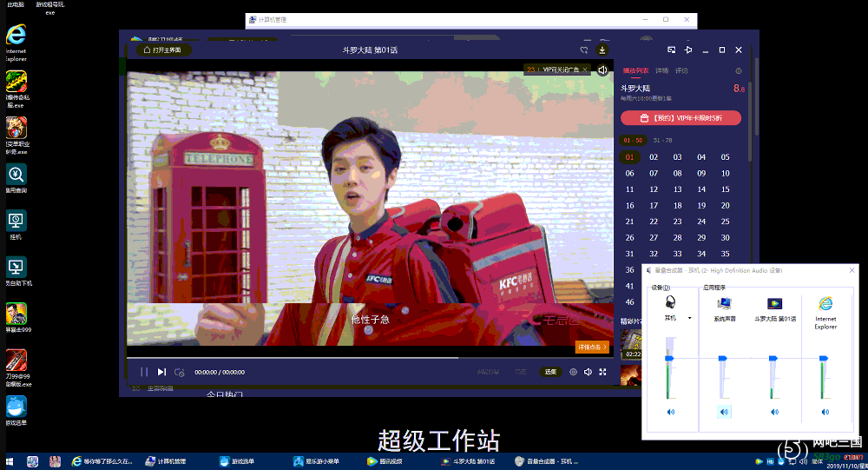Click the 系统声音 system sounds icon
Screen dimensions: 868x470
724,303
